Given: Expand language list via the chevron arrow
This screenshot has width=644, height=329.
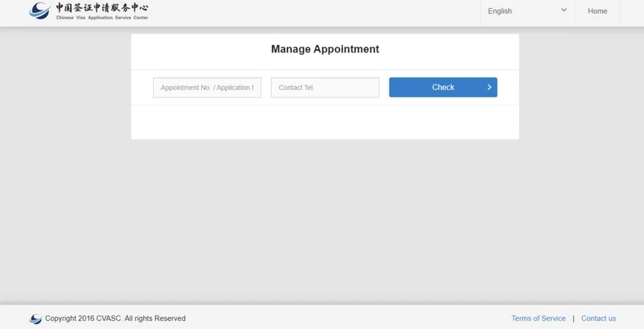Looking at the screenshot, I should [x=563, y=10].
